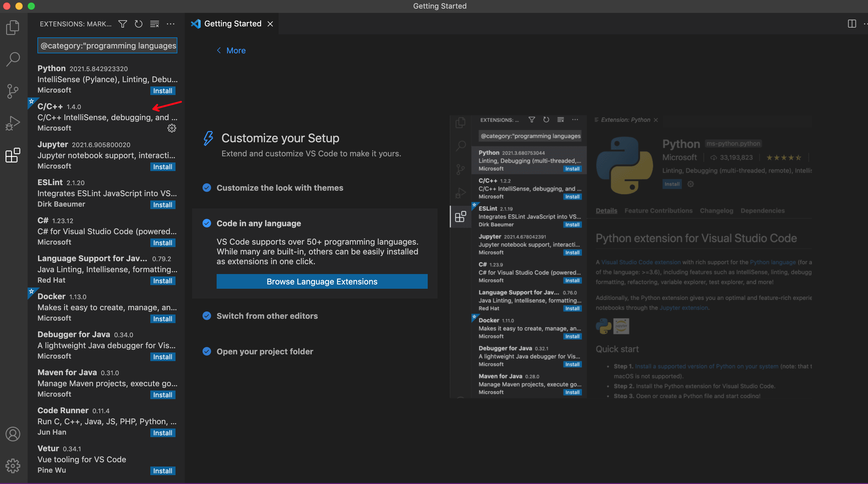Open the Vetur extension entry

coord(106,459)
